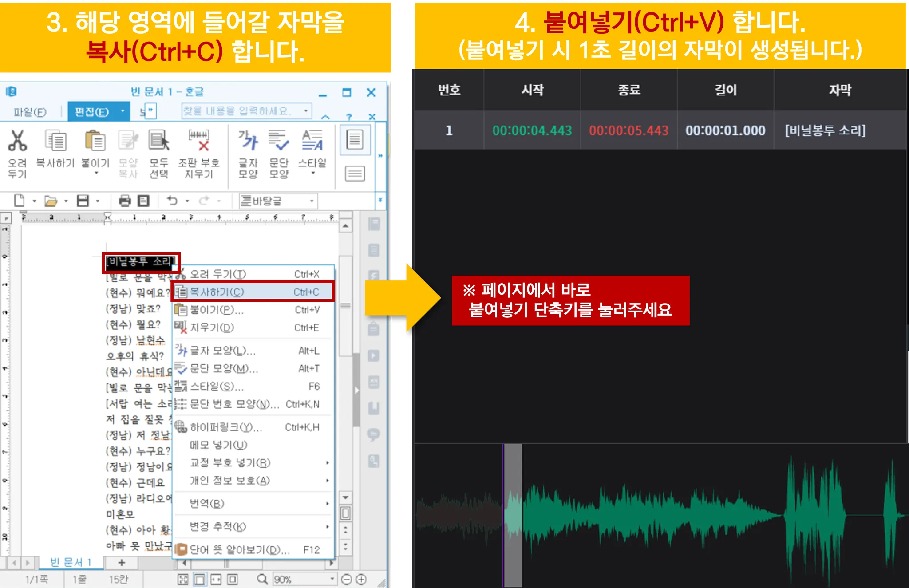Image resolution: width=909 pixels, height=588 pixels.
Task: Expand the 스타일 ribbon dropdown arrow
Action: (x=312, y=173)
